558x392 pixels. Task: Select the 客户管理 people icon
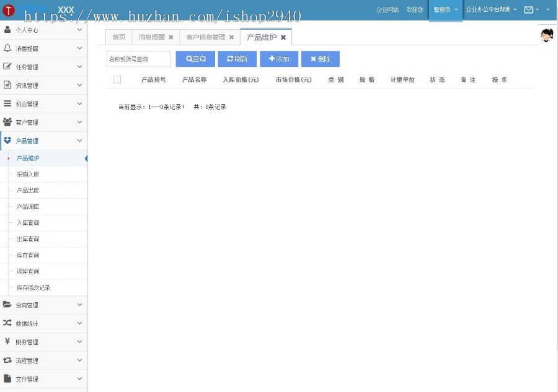tap(6, 122)
